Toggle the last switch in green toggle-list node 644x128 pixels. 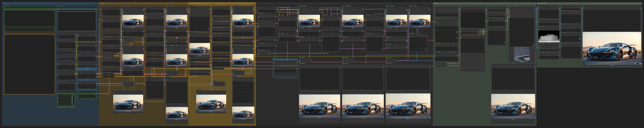point(72,105)
